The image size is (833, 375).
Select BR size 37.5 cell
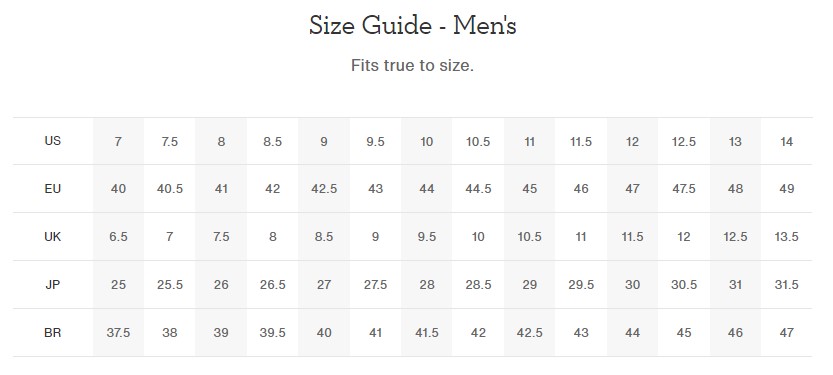(x=118, y=333)
